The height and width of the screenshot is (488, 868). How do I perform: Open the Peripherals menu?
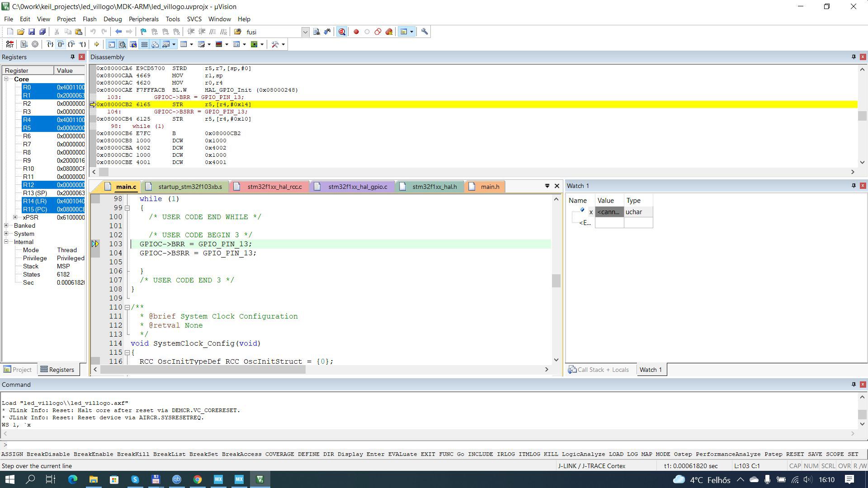pos(143,19)
